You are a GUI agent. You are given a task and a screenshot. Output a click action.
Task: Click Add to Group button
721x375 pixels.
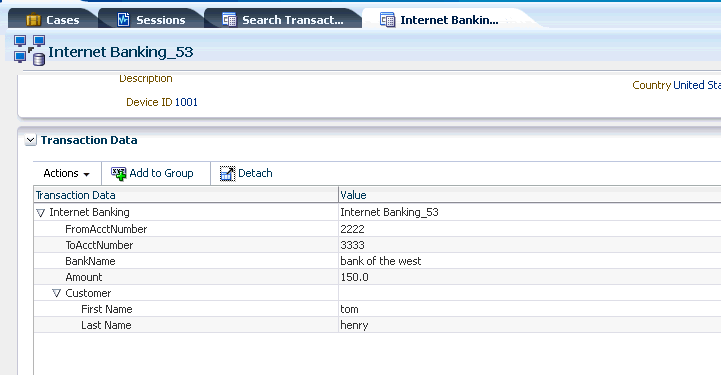point(152,173)
